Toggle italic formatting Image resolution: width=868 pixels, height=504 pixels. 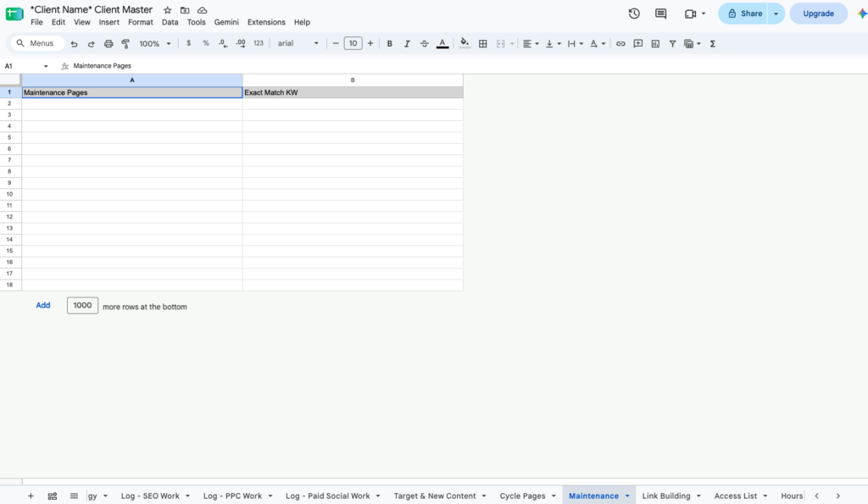[x=407, y=44]
